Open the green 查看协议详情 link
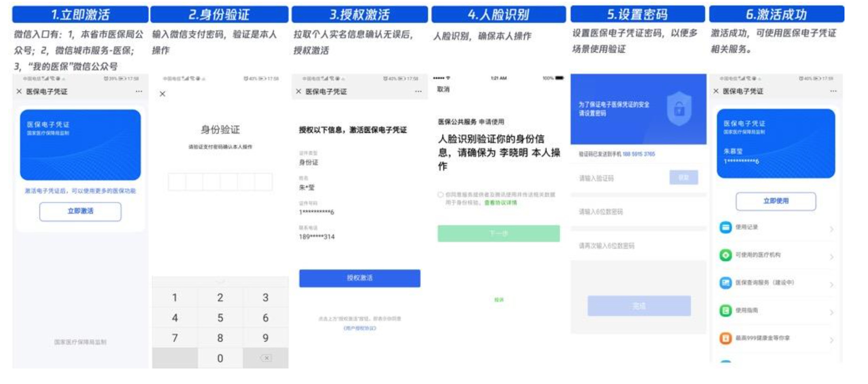 (501, 203)
